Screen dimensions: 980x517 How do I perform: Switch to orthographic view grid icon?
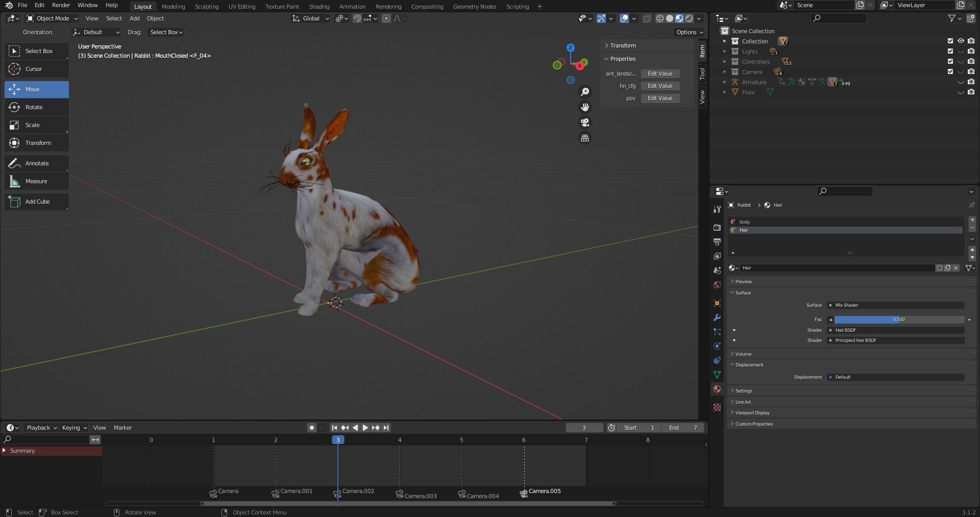(585, 138)
